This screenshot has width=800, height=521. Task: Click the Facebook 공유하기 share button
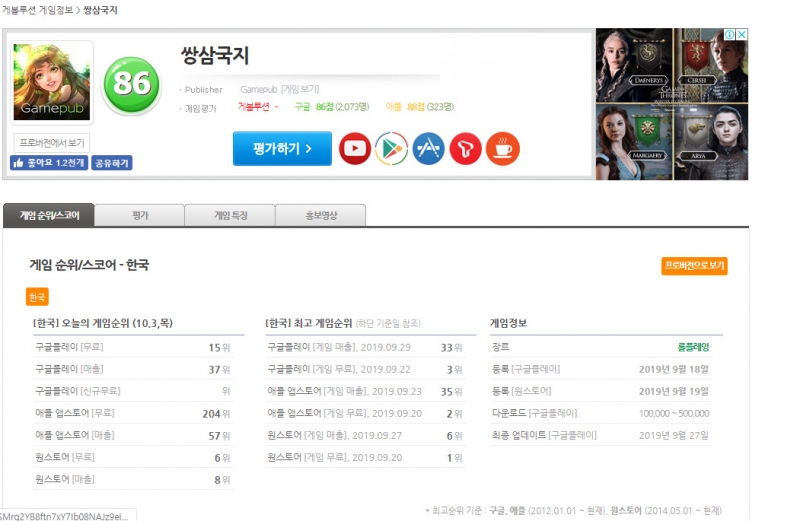(x=112, y=163)
